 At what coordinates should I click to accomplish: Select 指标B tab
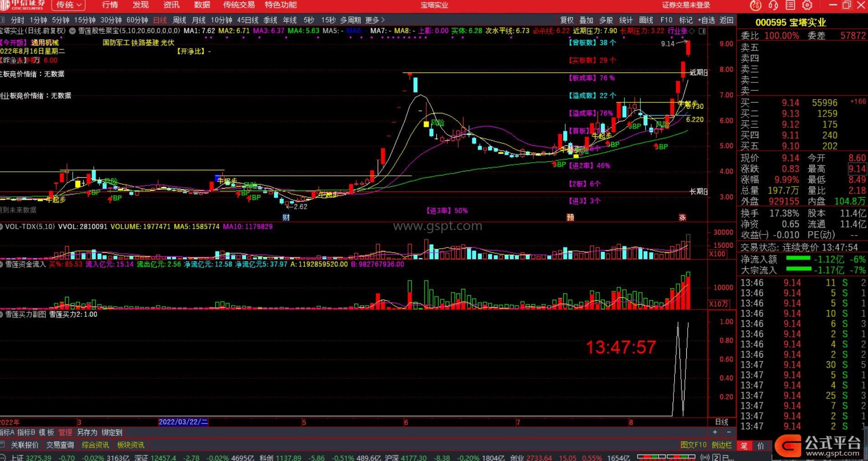[26, 432]
